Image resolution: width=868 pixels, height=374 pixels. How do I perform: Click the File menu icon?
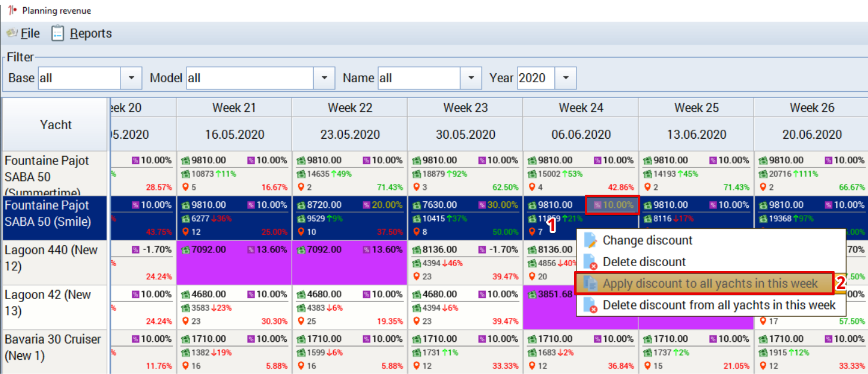(11, 33)
